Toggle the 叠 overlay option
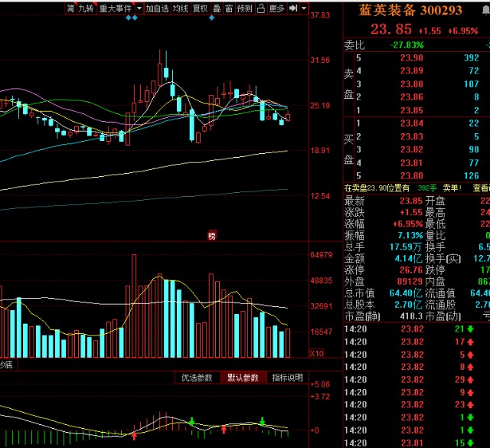 tap(217, 8)
